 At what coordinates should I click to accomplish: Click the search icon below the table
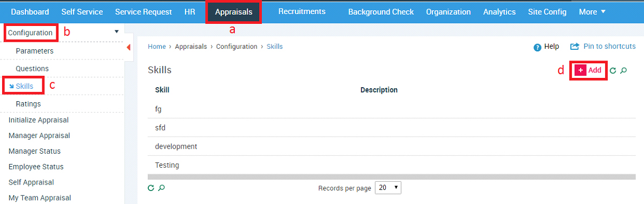point(161,188)
